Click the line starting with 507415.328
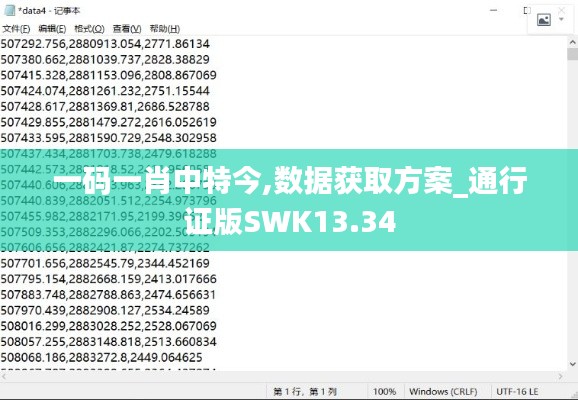 point(108,75)
